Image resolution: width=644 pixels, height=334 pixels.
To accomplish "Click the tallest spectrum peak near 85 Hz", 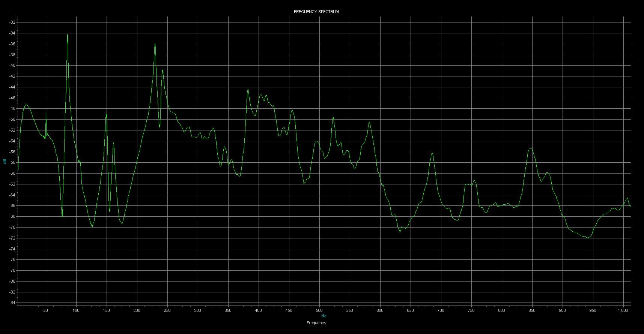I will pos(68,35).
